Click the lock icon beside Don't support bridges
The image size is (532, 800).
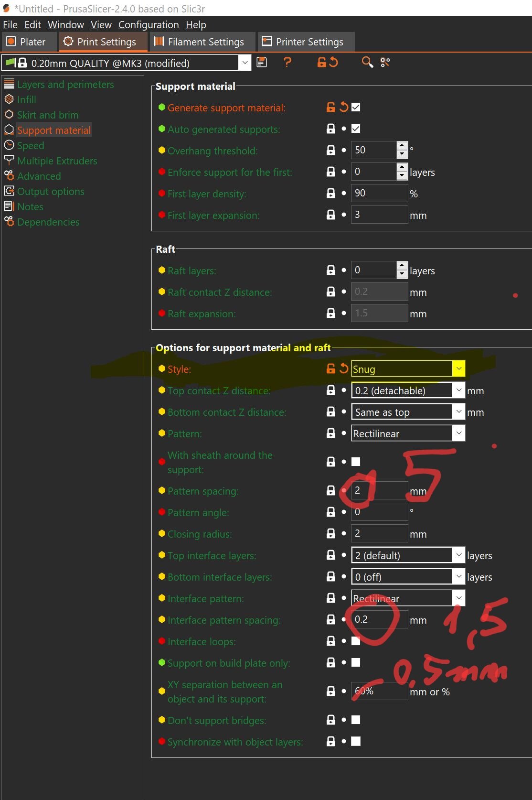click(x=331, y=720)
